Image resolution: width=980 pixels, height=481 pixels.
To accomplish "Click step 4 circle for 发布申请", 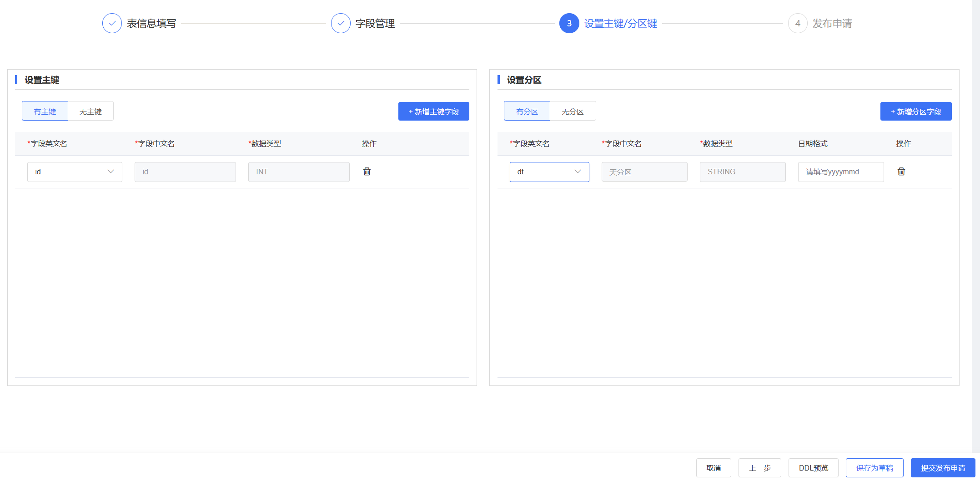I will click(x=798, y=23).
